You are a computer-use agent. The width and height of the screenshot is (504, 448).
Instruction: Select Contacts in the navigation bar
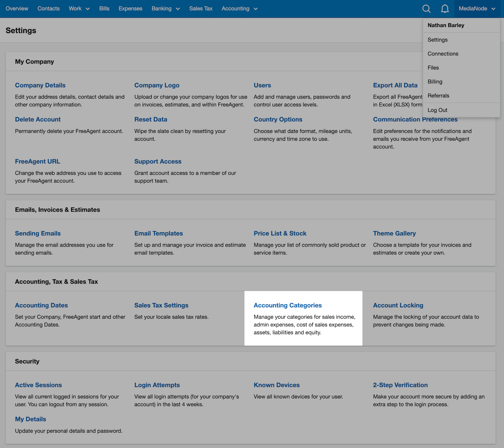click(48, 9)
